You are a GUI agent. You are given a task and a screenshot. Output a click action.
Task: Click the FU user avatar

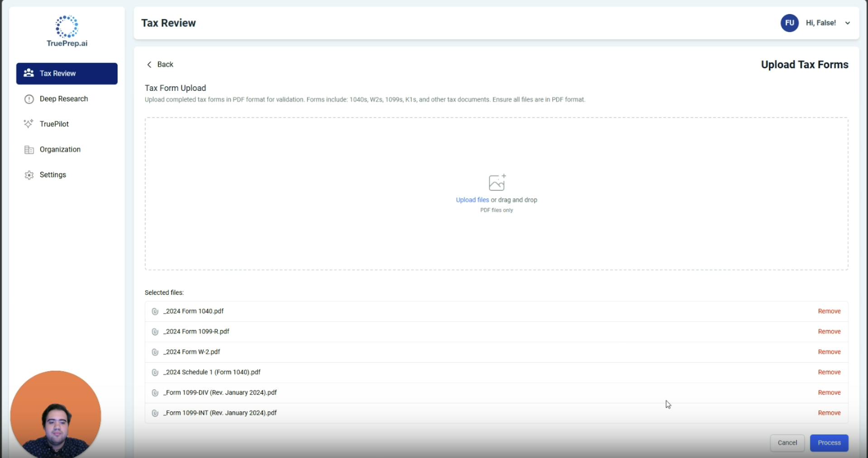tap(789, 23)
